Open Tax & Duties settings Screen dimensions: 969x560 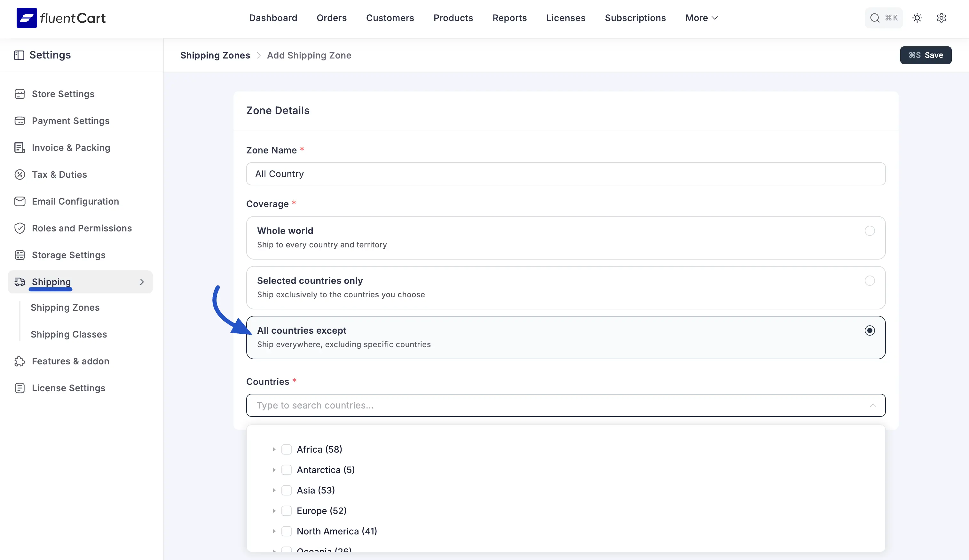pos(59,175)
